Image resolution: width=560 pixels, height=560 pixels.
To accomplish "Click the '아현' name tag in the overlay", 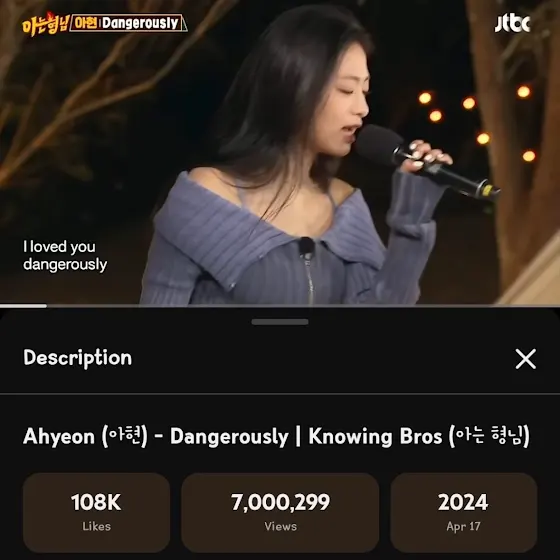I will point(85,23).
